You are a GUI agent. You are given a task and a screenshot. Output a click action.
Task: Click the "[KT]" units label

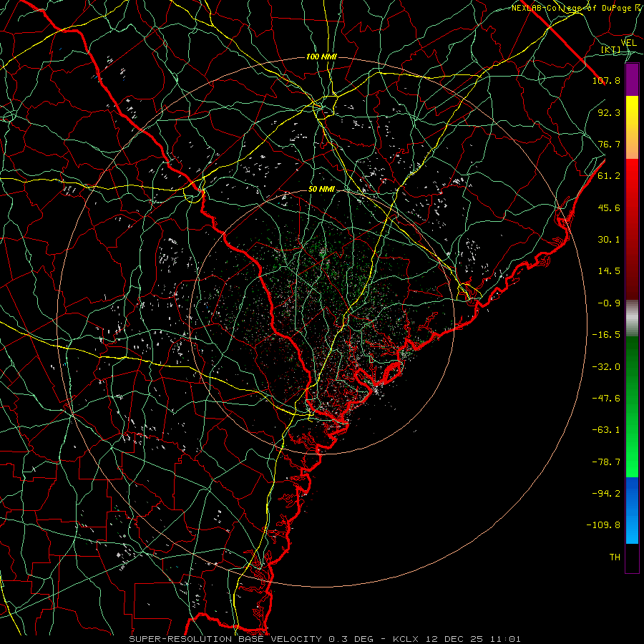[611, 50]
